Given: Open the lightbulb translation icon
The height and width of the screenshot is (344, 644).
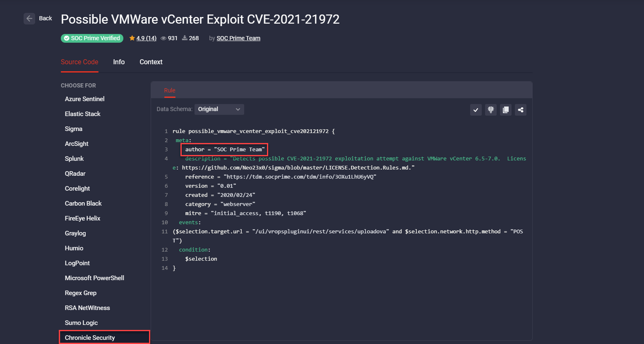Looking at the screenshot, I should pyautogui.click(x=490, y=110).
